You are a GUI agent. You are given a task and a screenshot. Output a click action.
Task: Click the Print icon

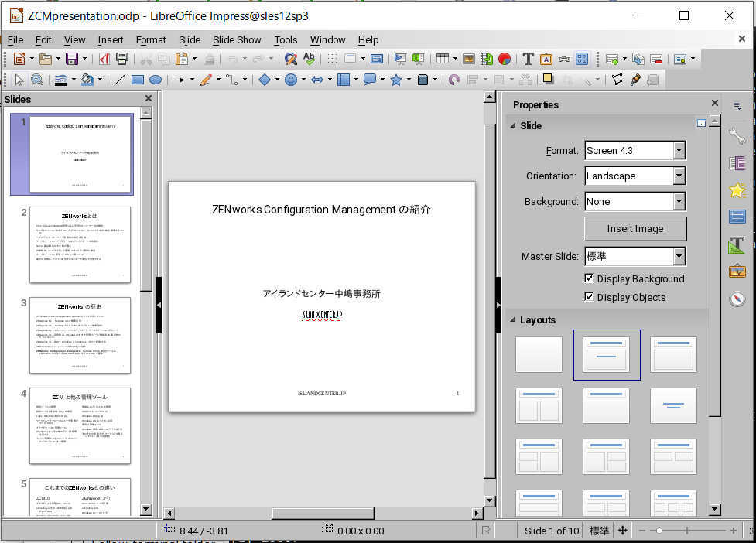click(122, 59)
